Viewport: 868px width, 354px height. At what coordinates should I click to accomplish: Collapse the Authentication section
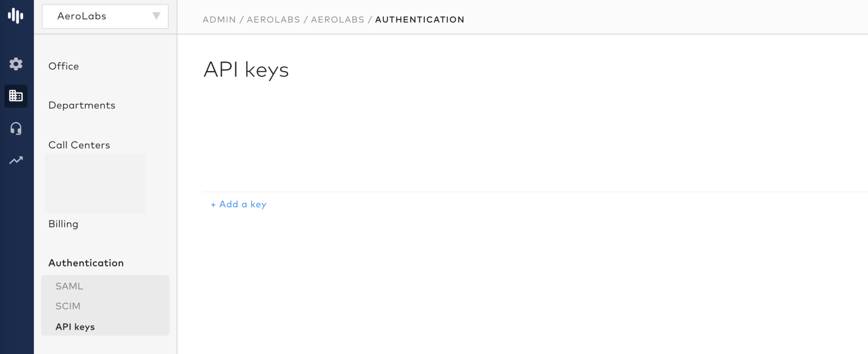(x=86, y=263)
